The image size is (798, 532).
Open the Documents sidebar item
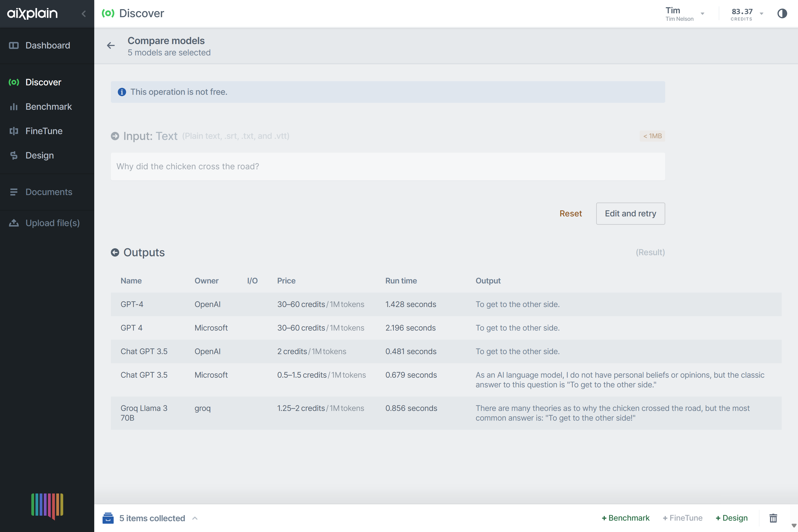point(49,192)
